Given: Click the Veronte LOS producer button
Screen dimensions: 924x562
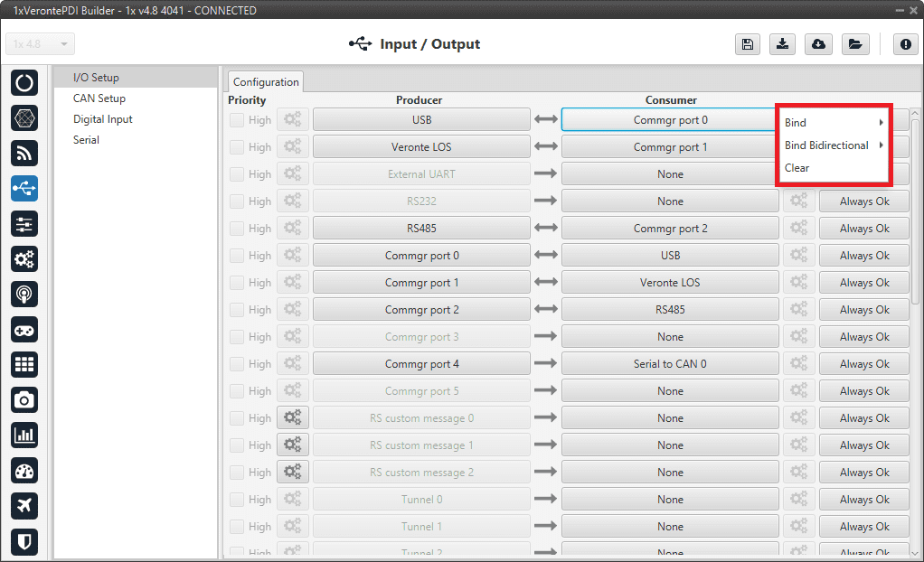Looking at the screenshot, I should pos(421,147).
